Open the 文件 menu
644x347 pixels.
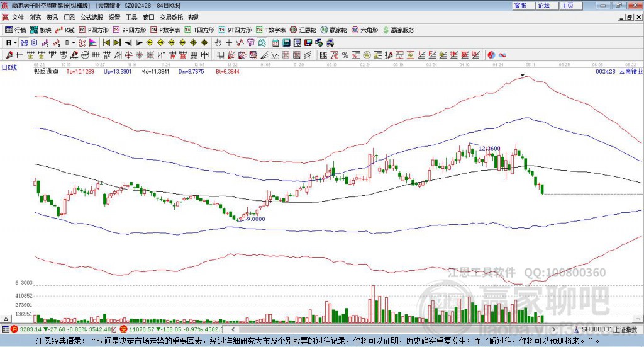[x=18, y=17]
